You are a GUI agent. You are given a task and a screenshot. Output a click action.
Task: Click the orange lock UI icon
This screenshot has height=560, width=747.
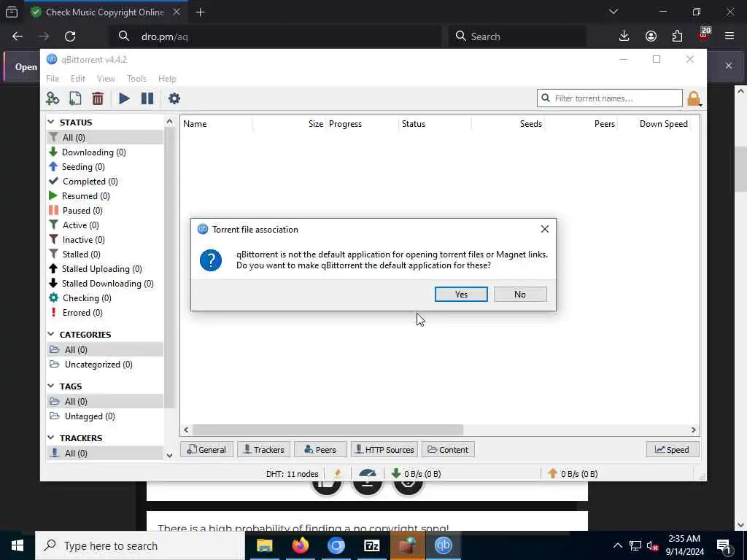pos(694,98)
